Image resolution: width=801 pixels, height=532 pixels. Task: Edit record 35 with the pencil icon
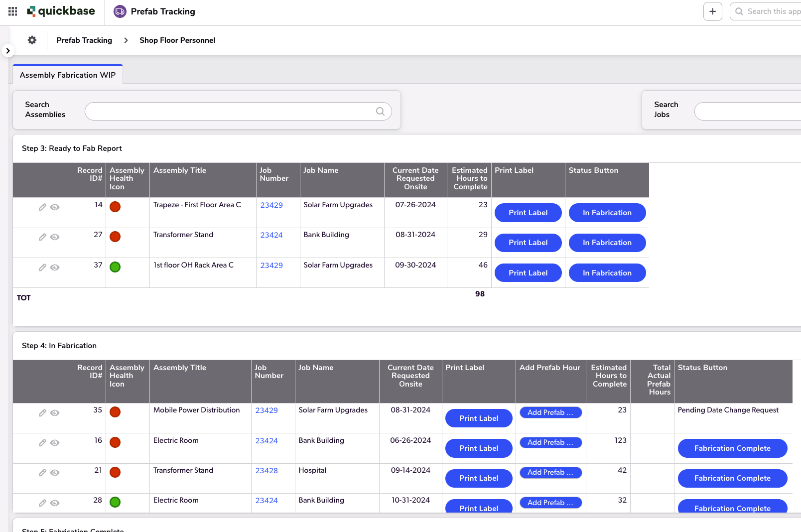(42, 412)
